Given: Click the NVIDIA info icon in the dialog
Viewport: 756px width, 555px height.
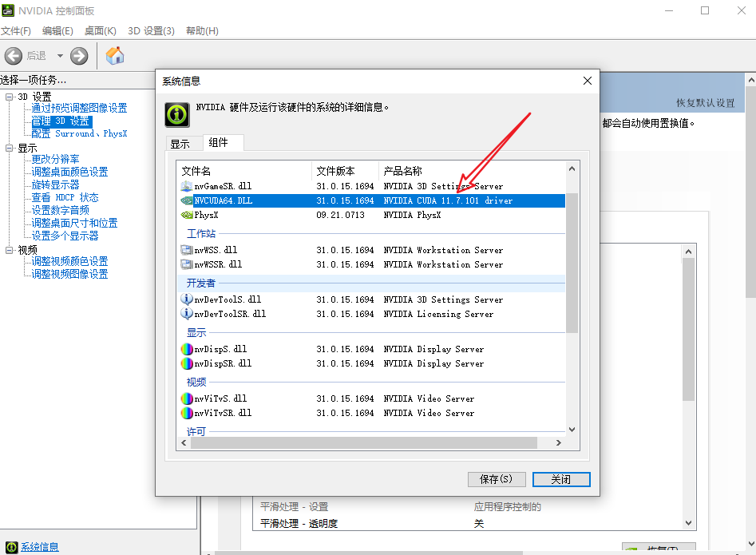Looking at the screenshot, I should (176, 114).
